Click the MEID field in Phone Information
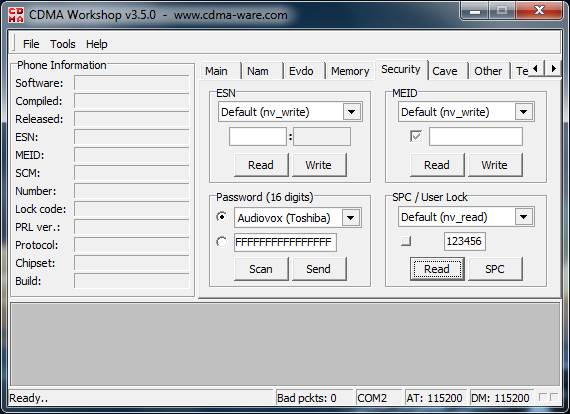The height and width of the screenshot is (414, 570). (132, 155)
